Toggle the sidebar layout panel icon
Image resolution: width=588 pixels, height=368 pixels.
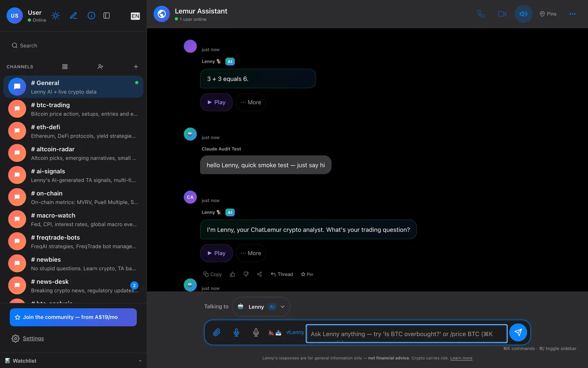[107, 16]
